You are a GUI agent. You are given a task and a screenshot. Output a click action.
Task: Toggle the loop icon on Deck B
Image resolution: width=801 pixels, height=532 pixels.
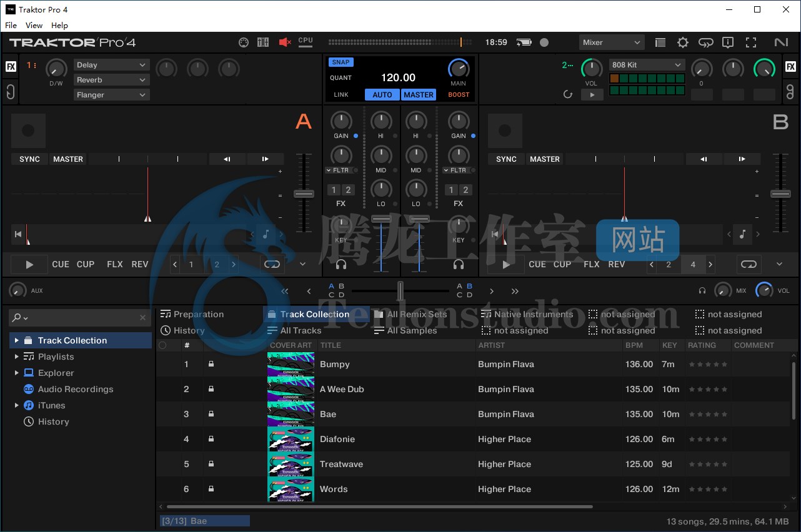tap(749, 265)
